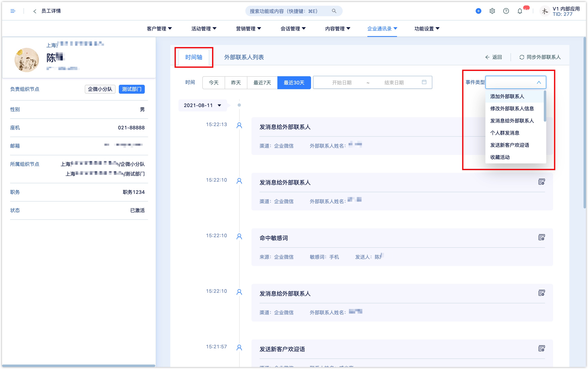Click the search box 搜索功能或内容

pyautogui.click(x=294, y=11)
